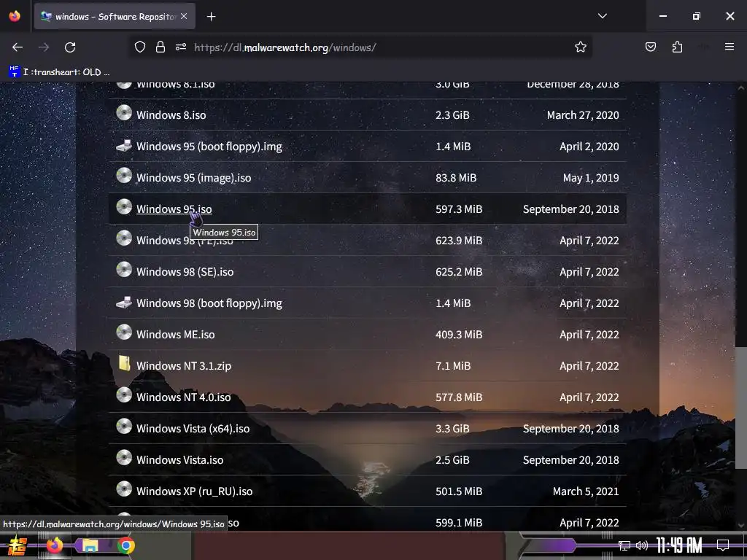This screenshot has width=747, height=560.
Task: Open site permissions icon in address bar
Action: pos(181,47)
